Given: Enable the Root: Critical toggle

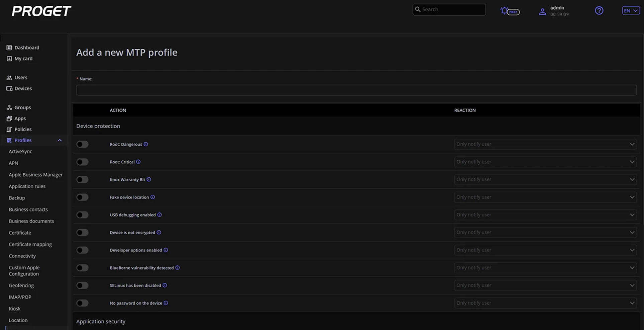Looking at the screenshot, I should point(82,162).
